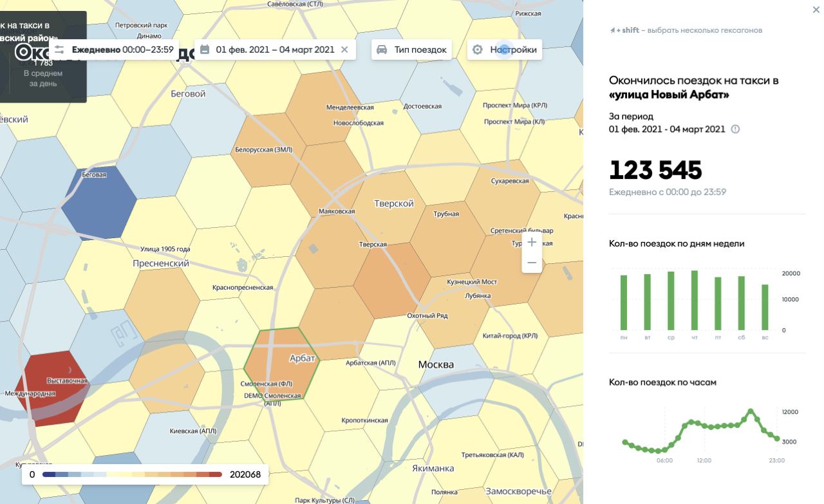Click the Киевская (АПЛ) label
This screenshot has width=824, height=504.
pyautogui.click(x=193, y=431)
